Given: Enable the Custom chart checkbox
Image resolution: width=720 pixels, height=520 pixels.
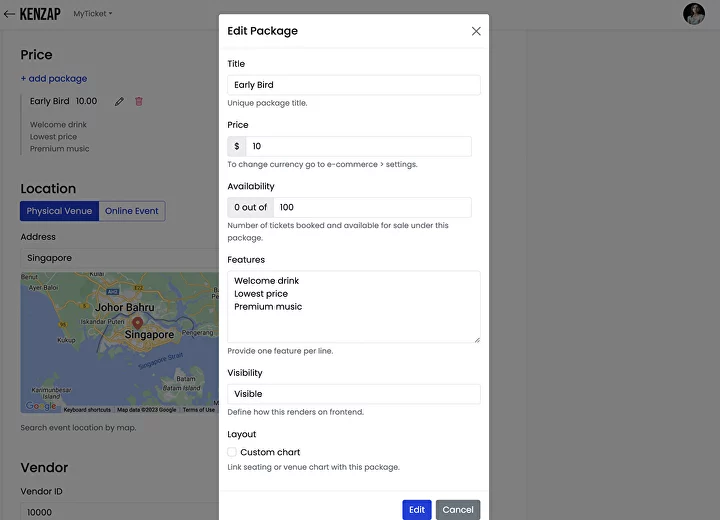Looking at the screenshot, I should tap(232, 452).
